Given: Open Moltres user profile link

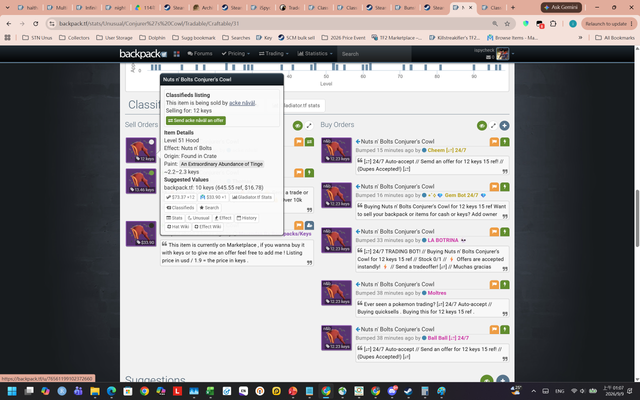Looking at the screenshot, I should 437,293.
